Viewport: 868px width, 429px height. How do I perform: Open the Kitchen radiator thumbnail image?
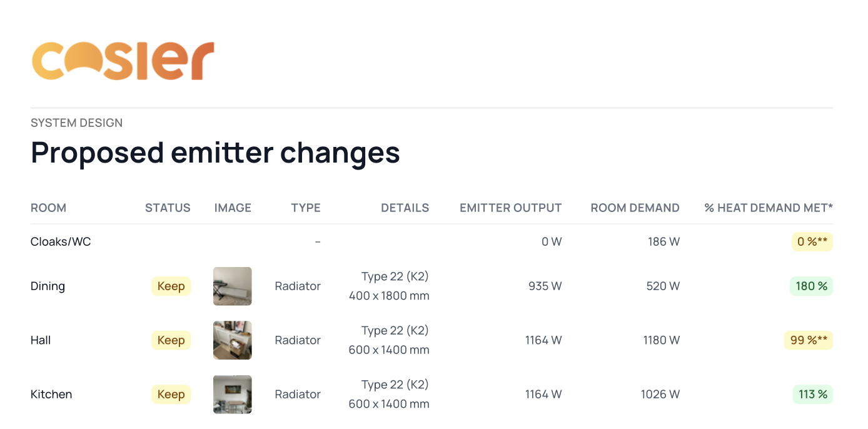coord(232,395)
